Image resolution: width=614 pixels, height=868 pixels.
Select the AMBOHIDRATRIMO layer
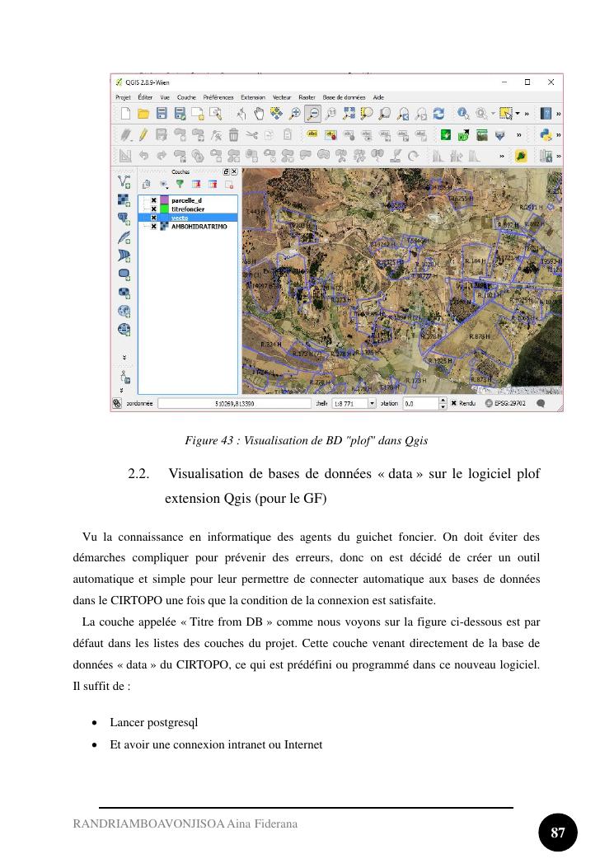point(198,226)
